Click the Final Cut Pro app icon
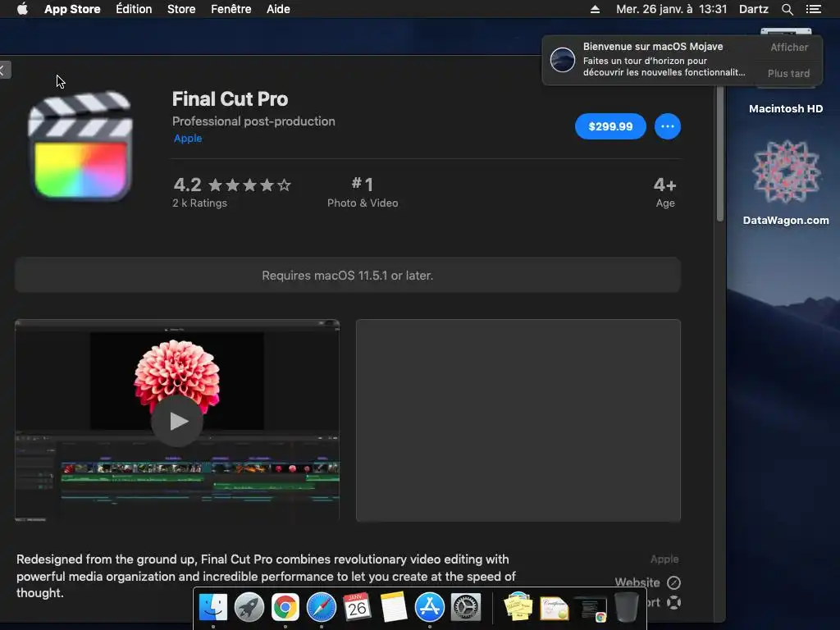 (80, 146)
